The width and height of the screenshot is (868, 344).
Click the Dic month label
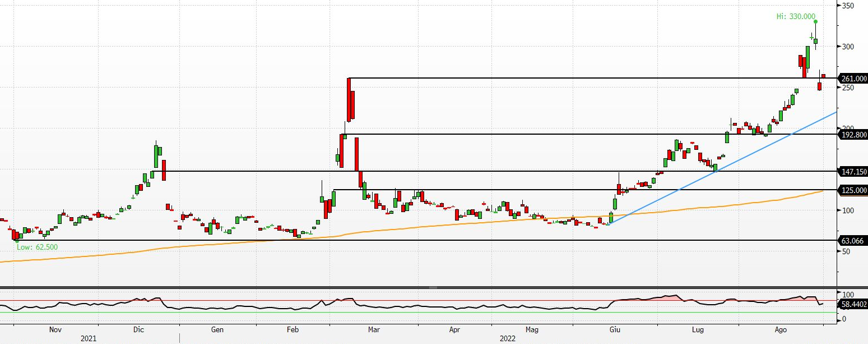click(x=138, y=330)
